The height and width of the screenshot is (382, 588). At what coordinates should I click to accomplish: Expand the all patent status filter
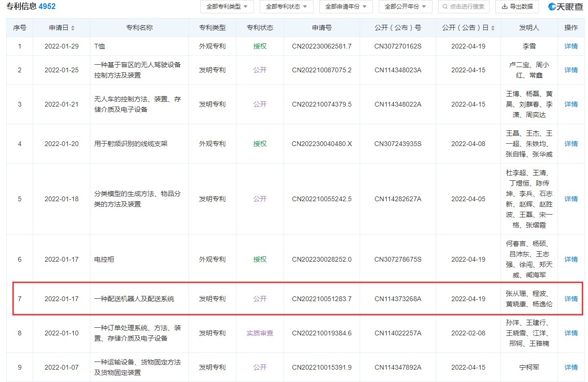point(286,7)
